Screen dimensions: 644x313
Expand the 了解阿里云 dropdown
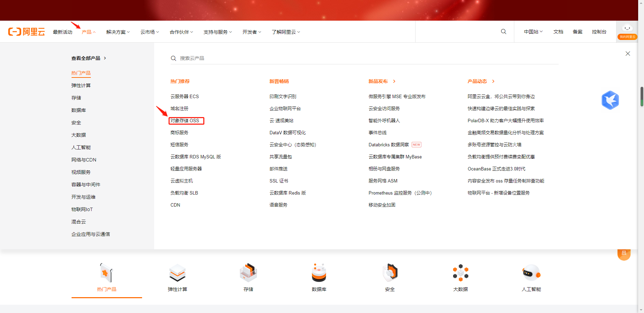[286, 32]
